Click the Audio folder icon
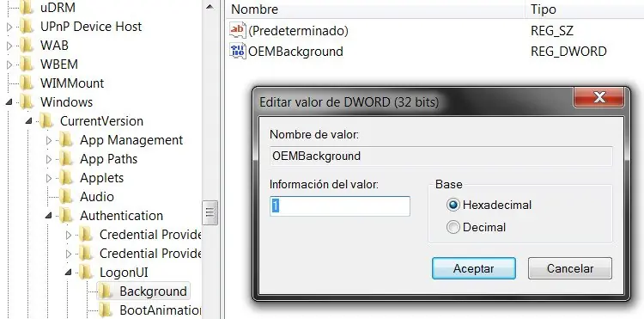Image resolution: width=644 pixels, height=319 pixels. tap(66, 197)
